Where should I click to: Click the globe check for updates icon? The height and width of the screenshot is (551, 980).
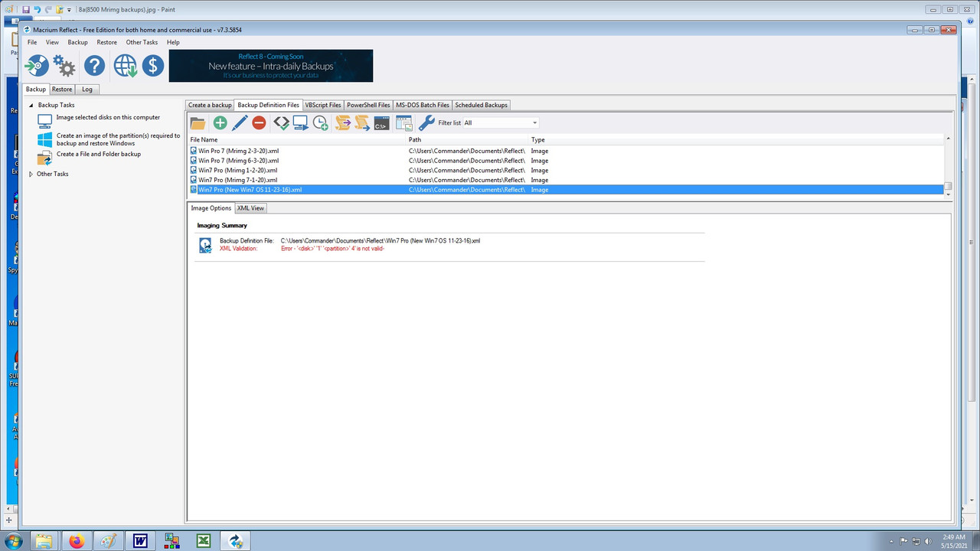click(126, 66)
